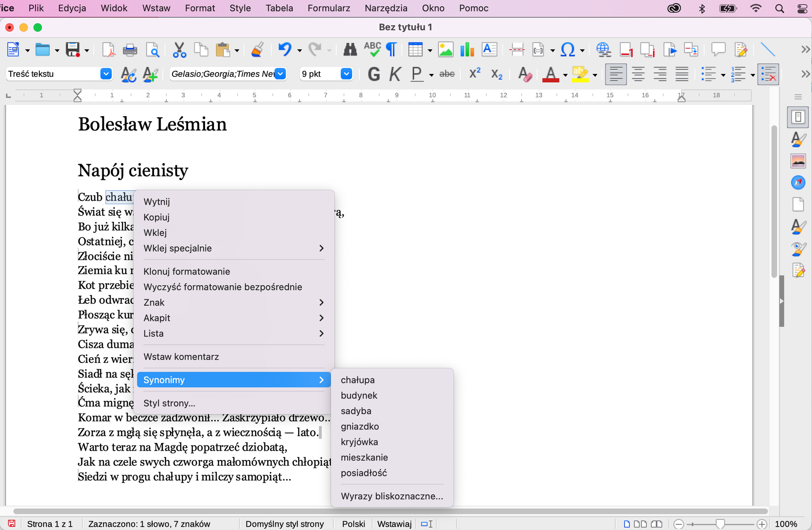Expand the Lista submenu

234,333
